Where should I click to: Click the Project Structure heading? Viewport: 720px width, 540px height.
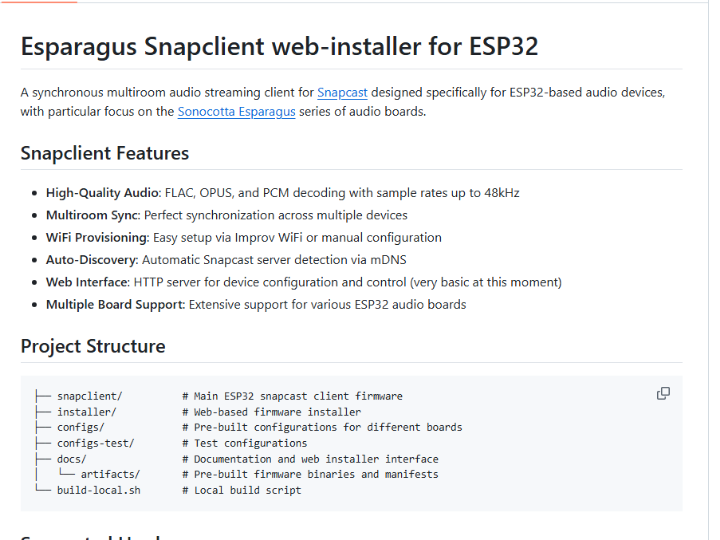click(93, 347)
